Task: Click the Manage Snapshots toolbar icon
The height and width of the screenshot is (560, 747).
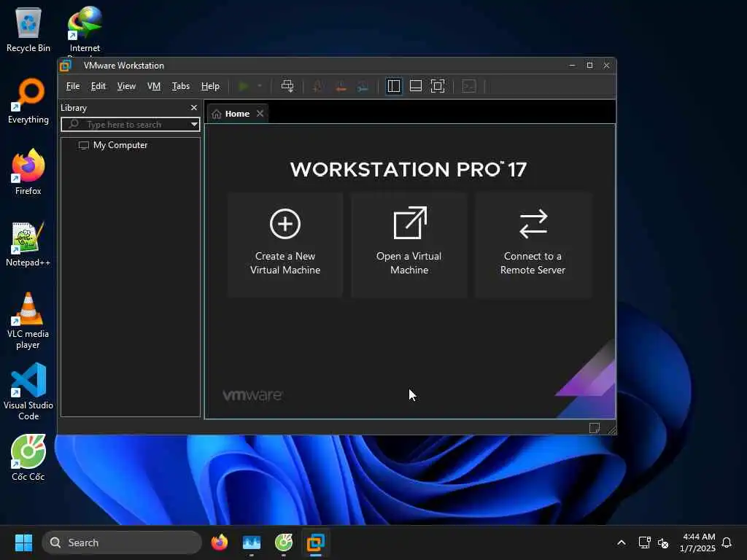Action: [x=363, y=86]
